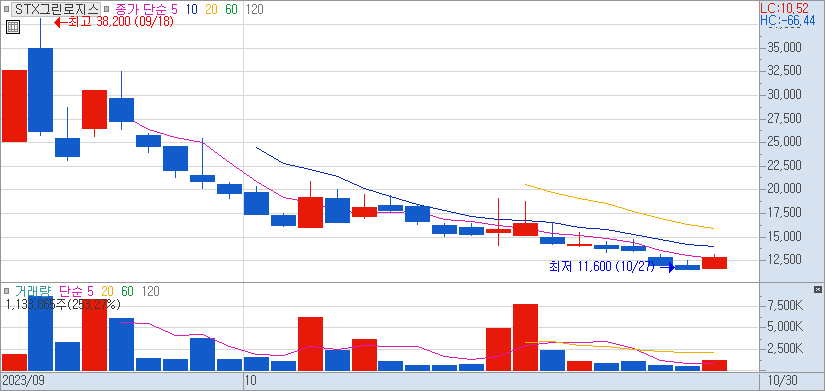Toggle the small square before 거래량
825x391 pixels.
pyautogui.click(x=6, y=290)
